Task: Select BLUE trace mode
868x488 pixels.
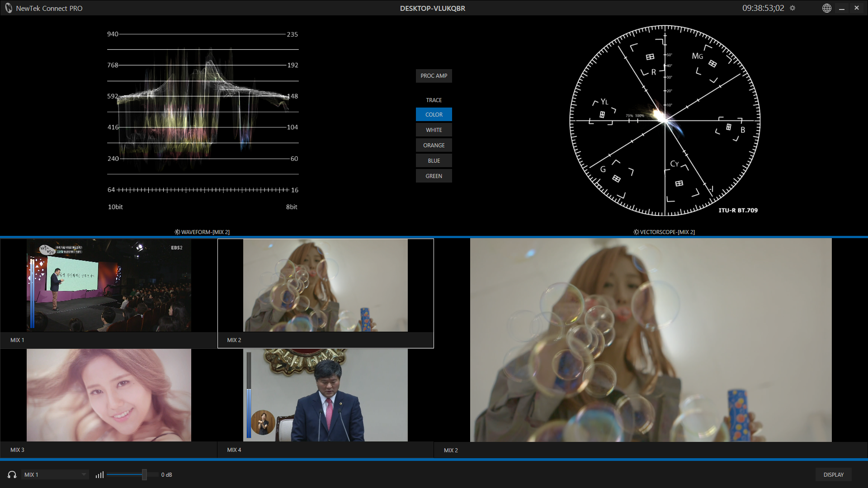Action: pyautogui.click(x=434, y=160)
